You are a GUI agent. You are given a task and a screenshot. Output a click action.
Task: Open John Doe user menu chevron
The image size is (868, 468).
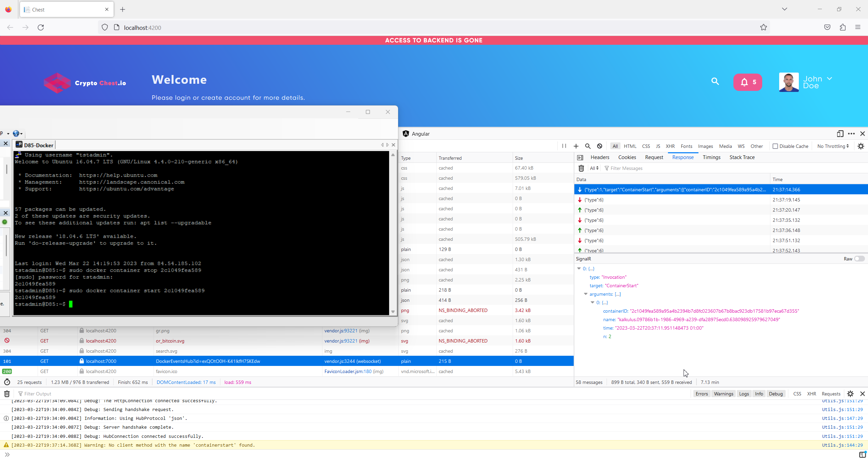[829, 79]
